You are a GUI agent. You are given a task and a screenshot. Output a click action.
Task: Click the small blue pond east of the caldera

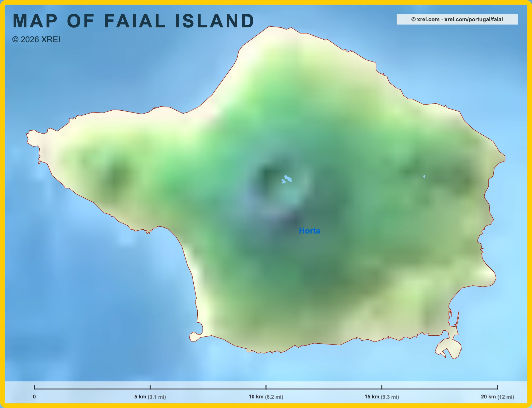[424, 176]
